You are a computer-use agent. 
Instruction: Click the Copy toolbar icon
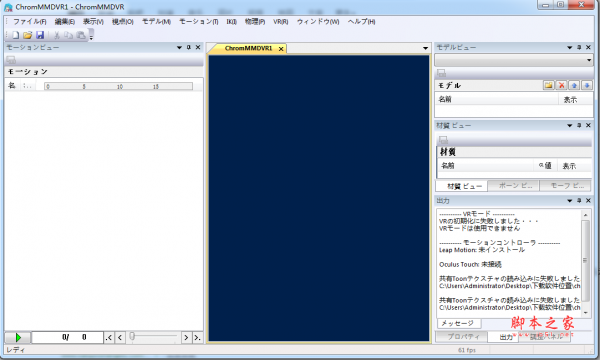68,35
